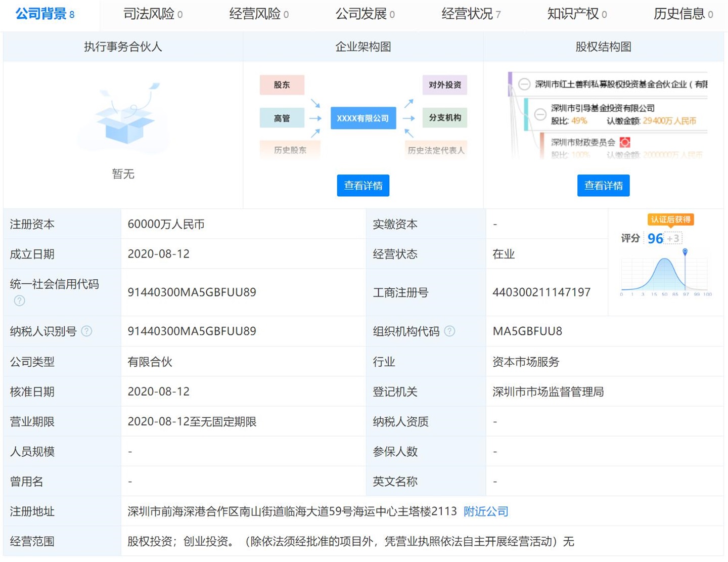Screen dimensions: 728x562
Task: Click help icon under 统一社会信用代码
Action: pos(19,301)
